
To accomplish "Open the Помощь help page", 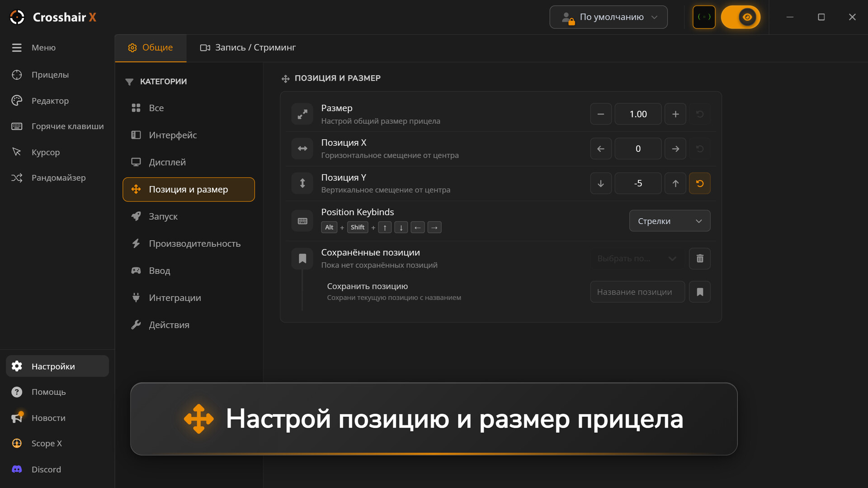I will coord(57,392).
